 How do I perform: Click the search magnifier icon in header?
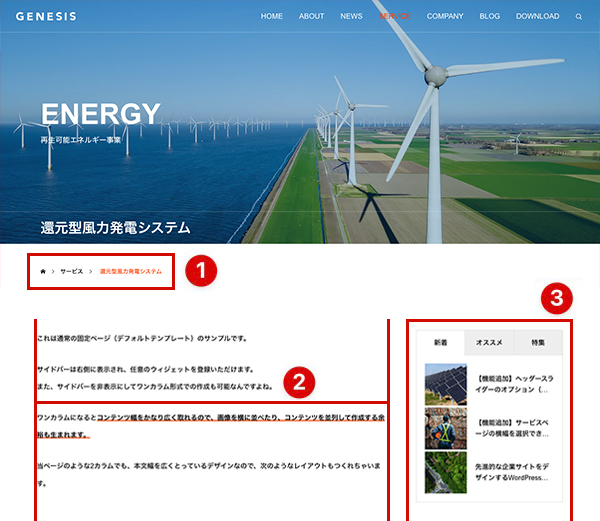click(x=578, y=17)
